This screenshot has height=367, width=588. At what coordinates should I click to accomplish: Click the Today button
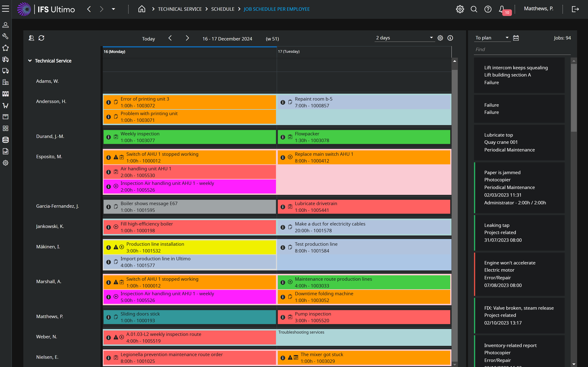[x=148, y=39]
